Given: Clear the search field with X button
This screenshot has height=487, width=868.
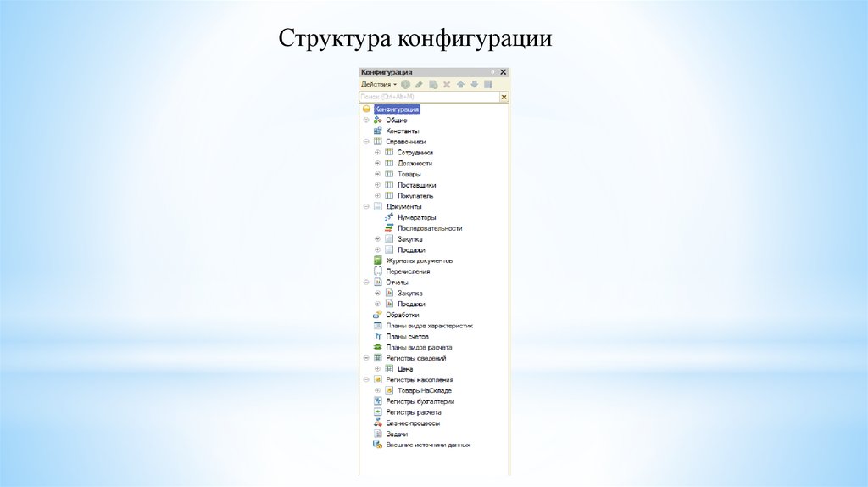Looking at the screenshot, I should click(504, 98).
